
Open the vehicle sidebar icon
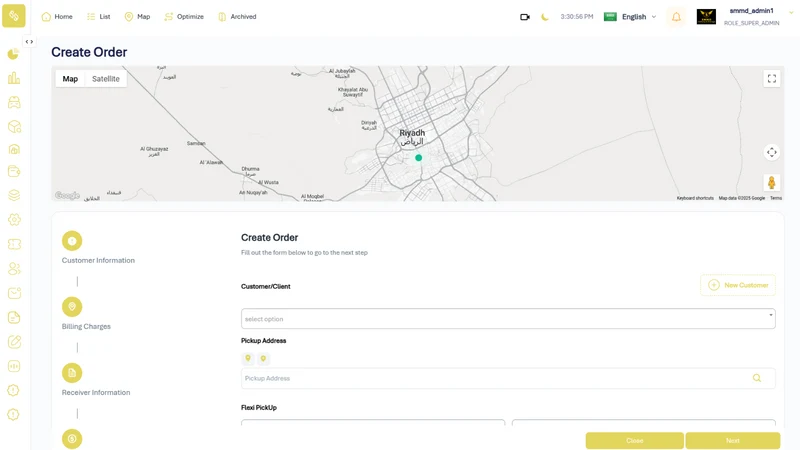[x=14, y=103]
